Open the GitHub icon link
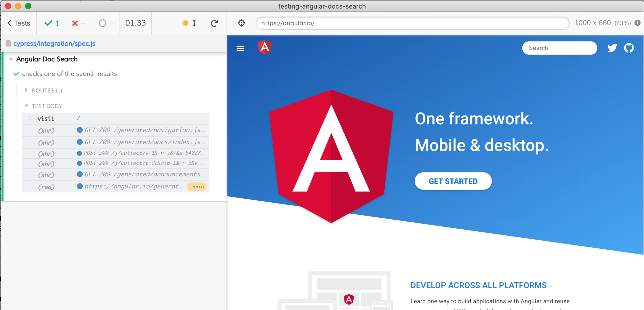This screenshot has height=310, width=644. 629,48
